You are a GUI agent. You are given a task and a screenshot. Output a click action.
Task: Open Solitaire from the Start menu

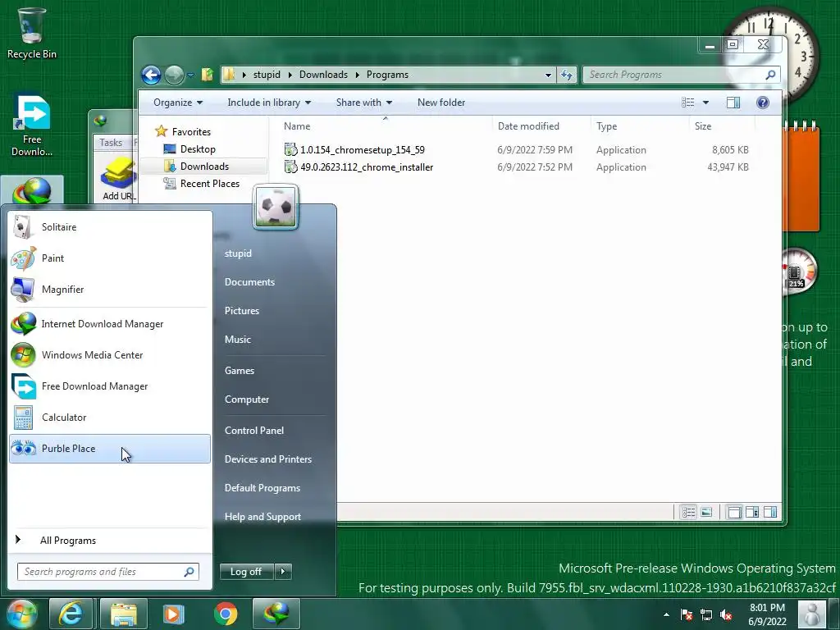coord(109,227)
